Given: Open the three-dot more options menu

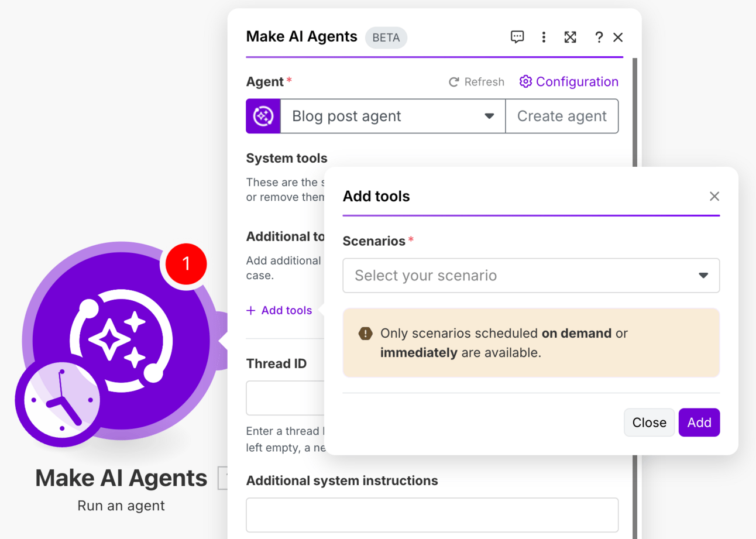Looking at the screenshot, I should [544, 37].
